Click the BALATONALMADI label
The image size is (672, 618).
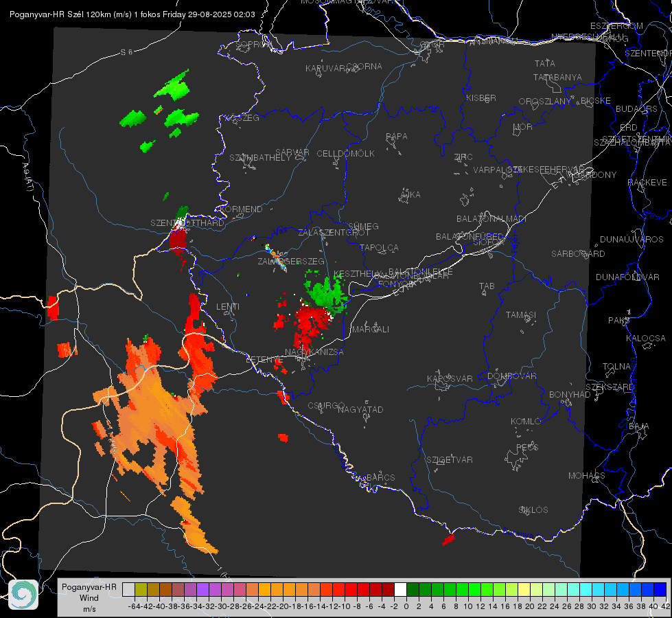[491, 219]
